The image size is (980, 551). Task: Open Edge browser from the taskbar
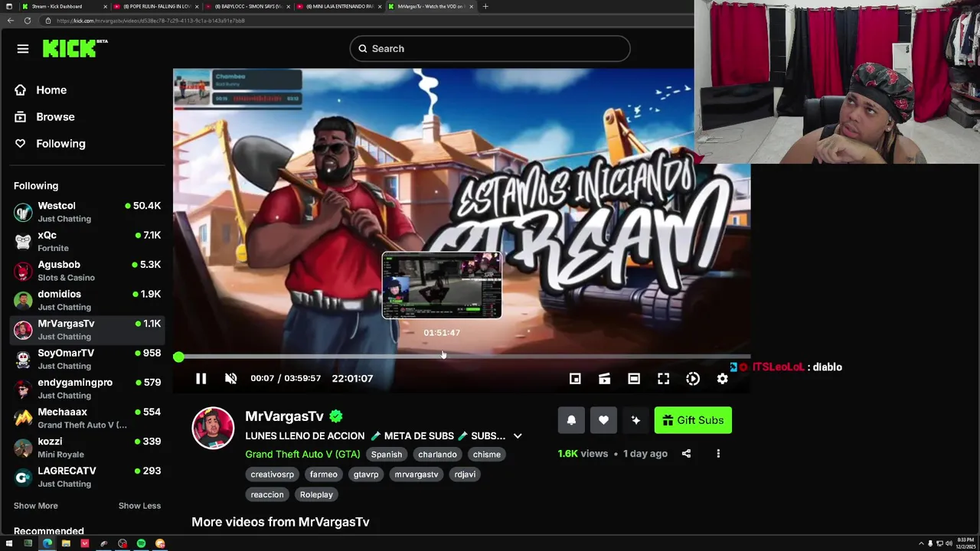coord(47,543)
